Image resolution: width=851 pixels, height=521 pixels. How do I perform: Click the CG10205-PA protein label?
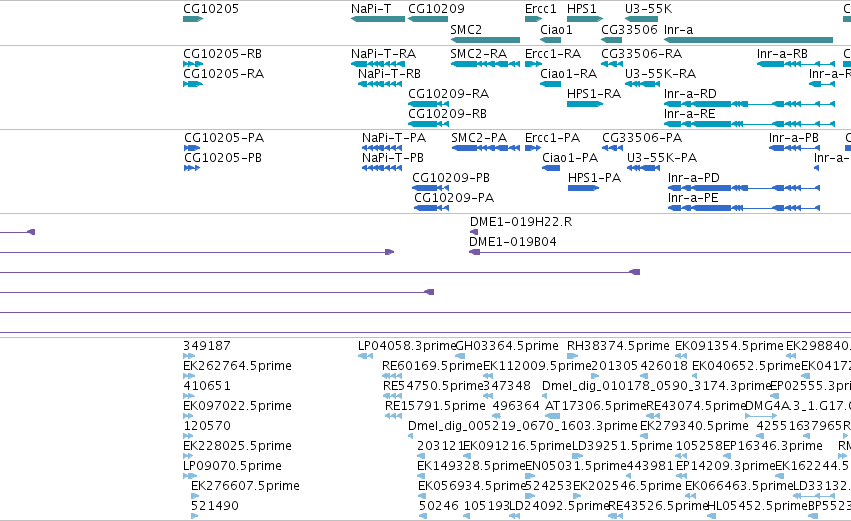(224, 138)
